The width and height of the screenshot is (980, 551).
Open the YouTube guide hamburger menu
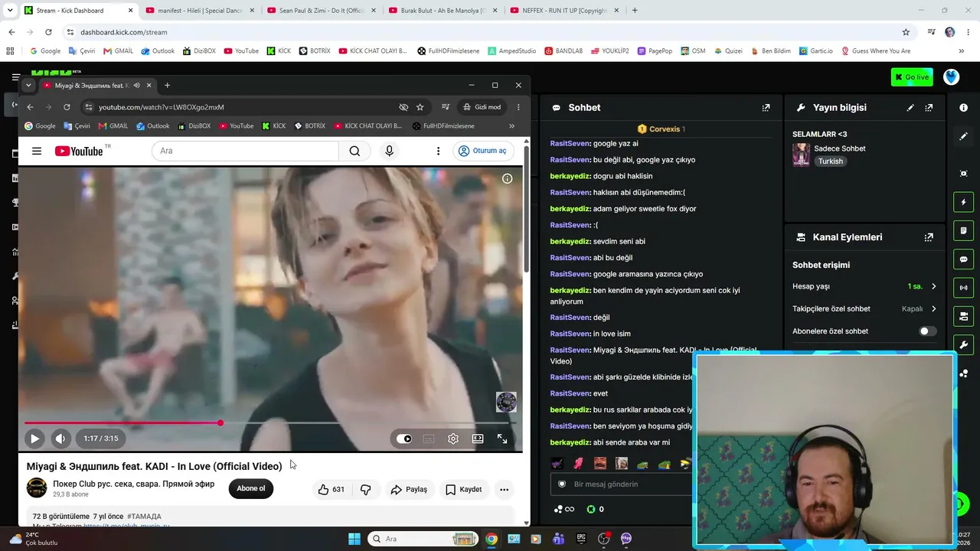(37, 151)
